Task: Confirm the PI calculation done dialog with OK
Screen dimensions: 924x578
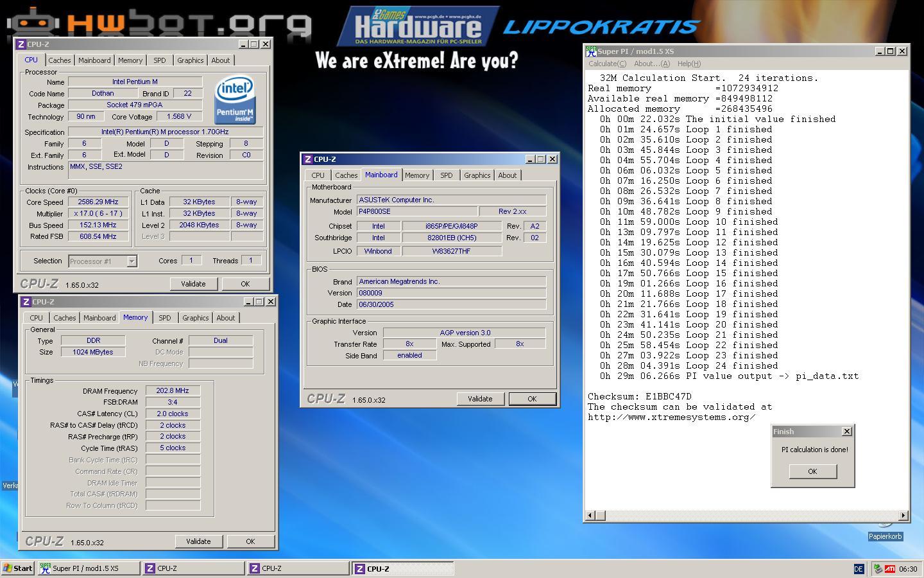Action: point(812,471)
